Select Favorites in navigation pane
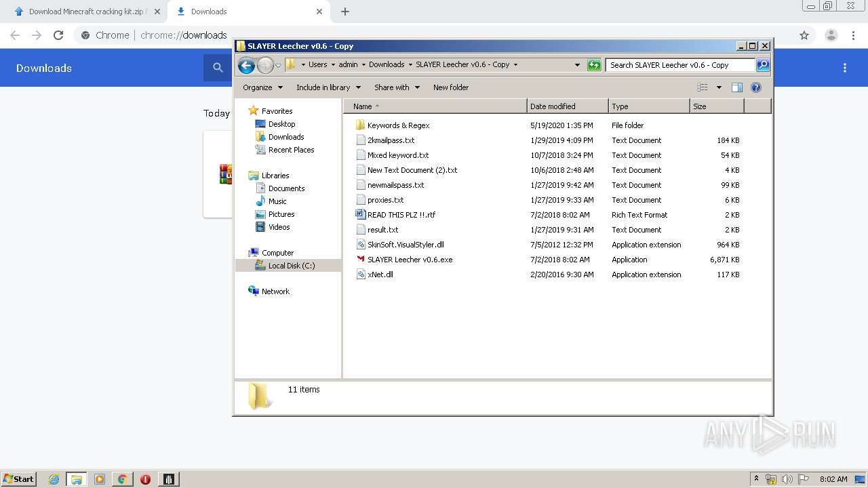 [277, 111]
